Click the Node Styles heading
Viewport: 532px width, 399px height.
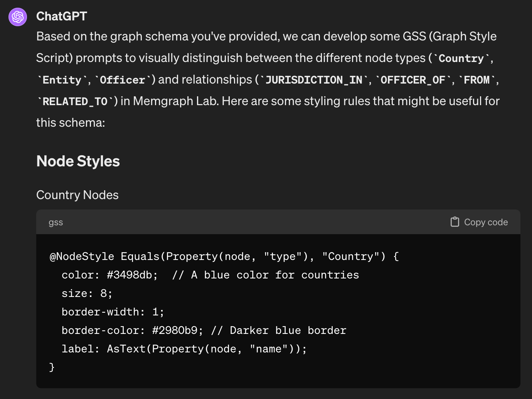pos(78,161)
